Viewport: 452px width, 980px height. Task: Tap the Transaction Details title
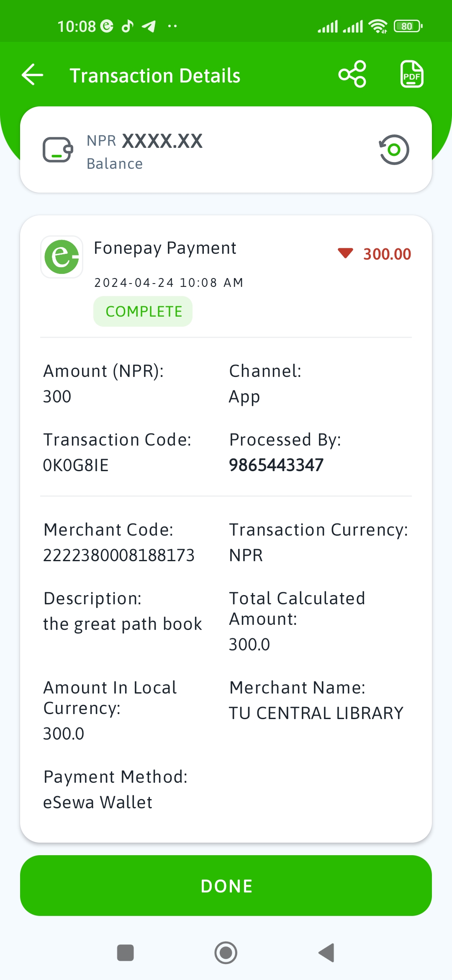(155, 76)
